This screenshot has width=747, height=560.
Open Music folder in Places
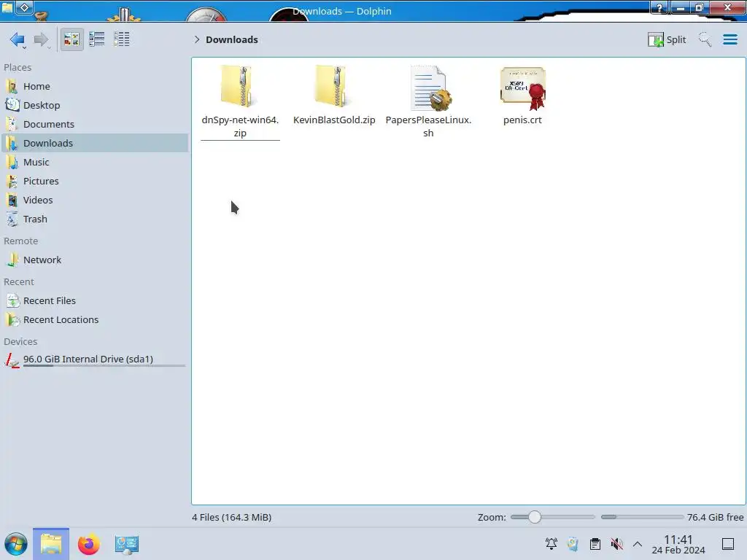[x=95, y=163]
